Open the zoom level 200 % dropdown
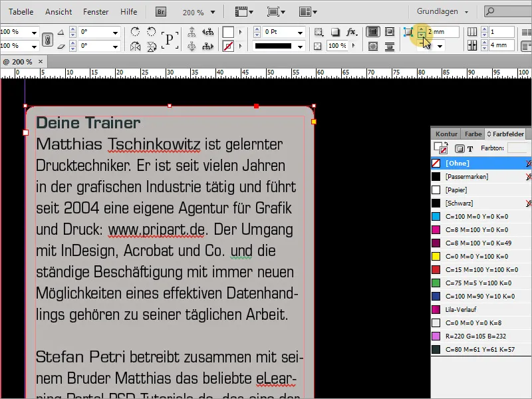This screenshot has width=532, height=399. point(213,13)
